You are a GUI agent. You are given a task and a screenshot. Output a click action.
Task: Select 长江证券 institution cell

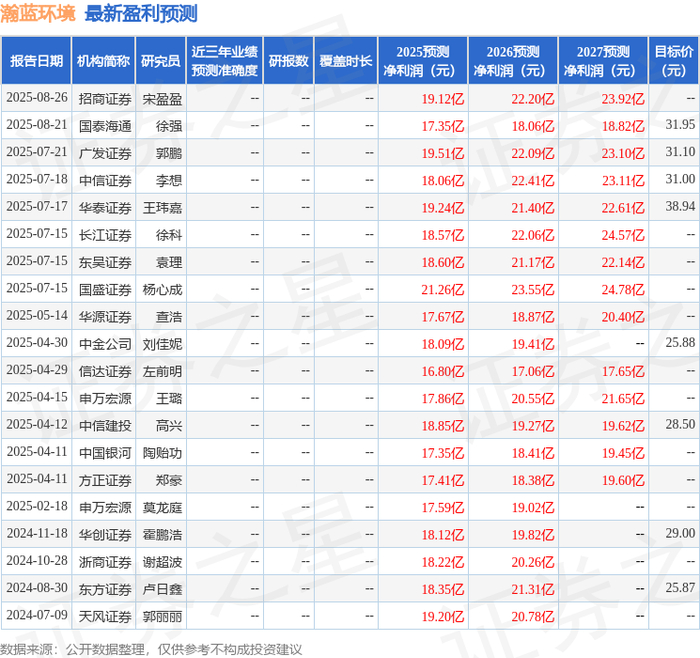click(105, 235)
